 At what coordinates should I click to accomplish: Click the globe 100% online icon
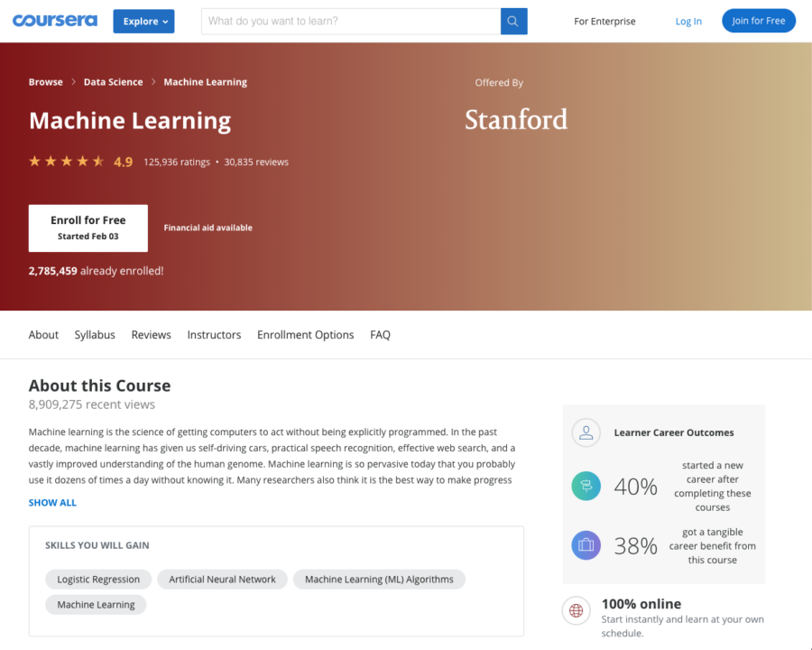coord(576,610)
